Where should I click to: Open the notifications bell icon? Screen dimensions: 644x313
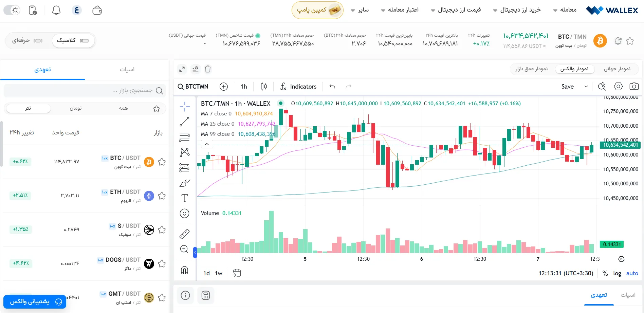(x=56, y=10)
